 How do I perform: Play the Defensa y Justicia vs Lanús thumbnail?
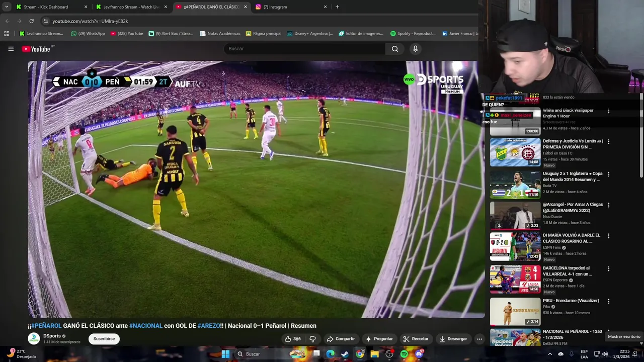(x=515, y=152)
